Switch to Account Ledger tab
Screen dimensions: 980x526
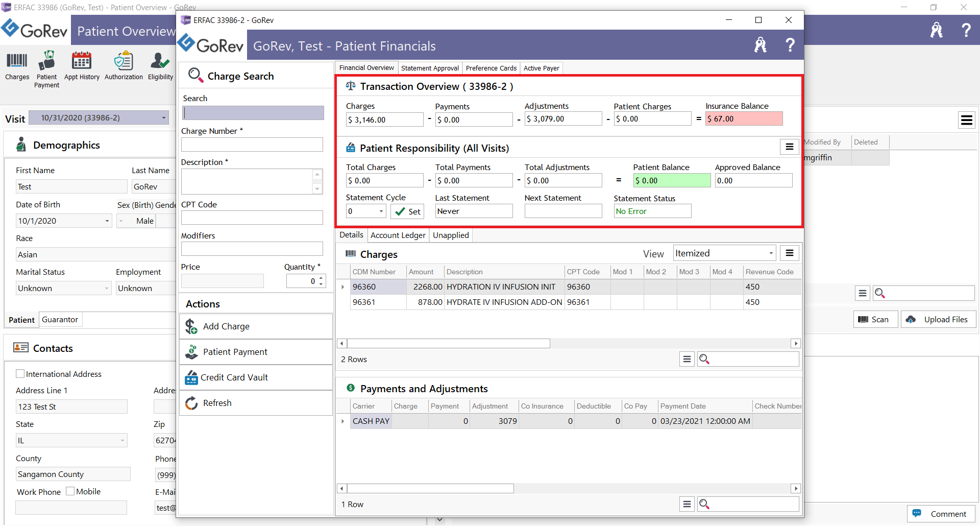[x=398, y=235]
